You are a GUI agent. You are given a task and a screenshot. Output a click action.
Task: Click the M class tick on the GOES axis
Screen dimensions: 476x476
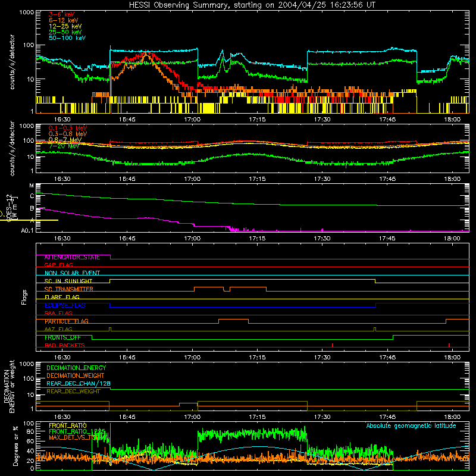pos(32,186)
